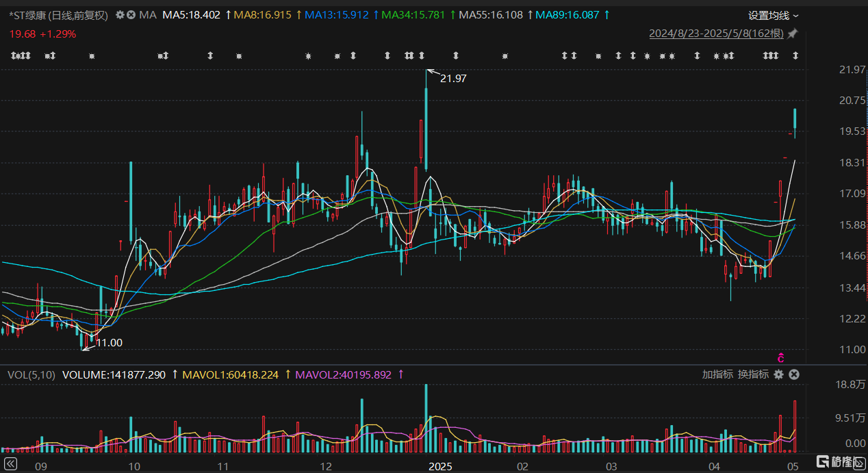
Task: Click the MAVOL1:60418.224 value
Action: click(230, 374)
